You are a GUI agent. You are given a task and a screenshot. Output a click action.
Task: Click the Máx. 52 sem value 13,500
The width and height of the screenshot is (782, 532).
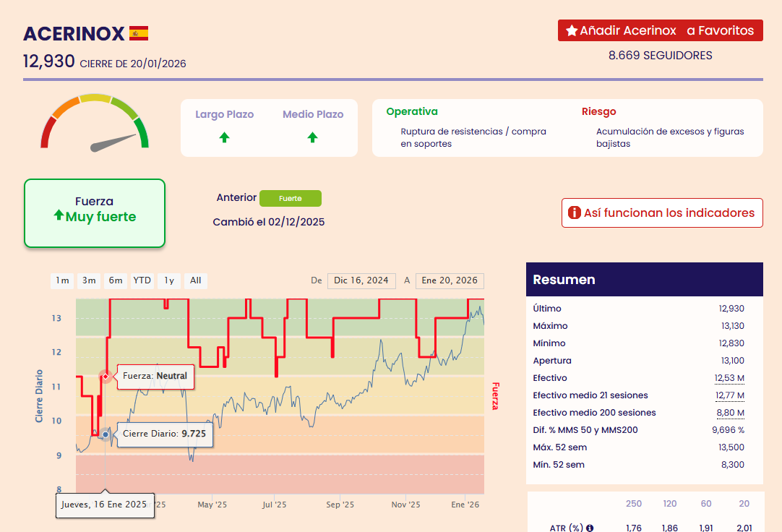(731, 447)
